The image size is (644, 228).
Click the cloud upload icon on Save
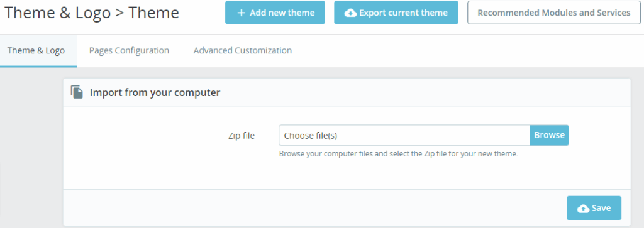point(583,209)
